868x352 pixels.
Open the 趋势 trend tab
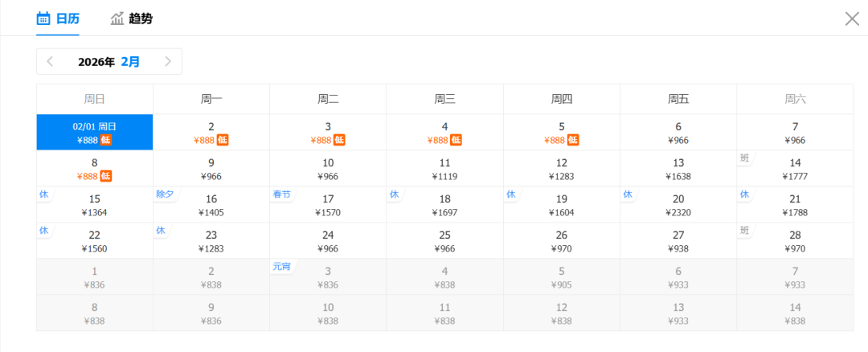pos(140,18)
